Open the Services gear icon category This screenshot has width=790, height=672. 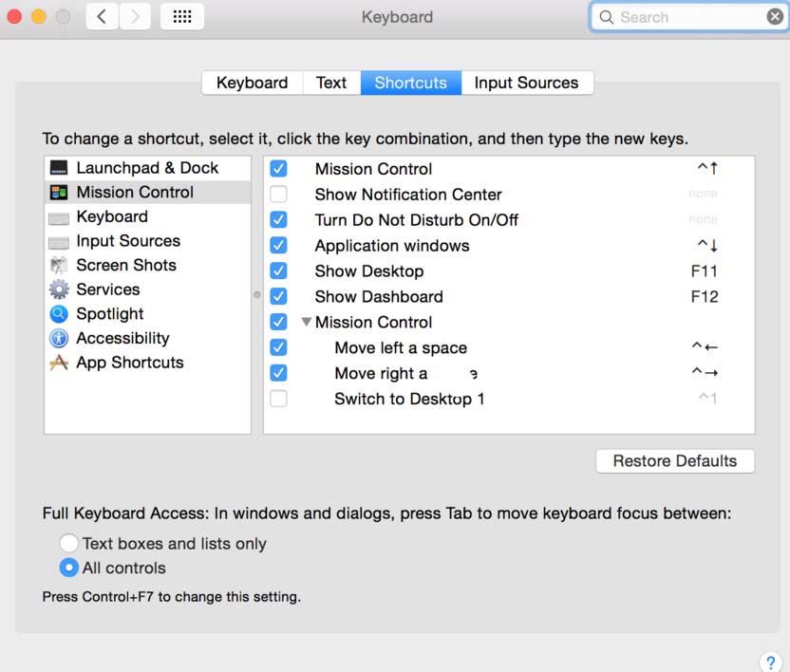pos(59,289)
